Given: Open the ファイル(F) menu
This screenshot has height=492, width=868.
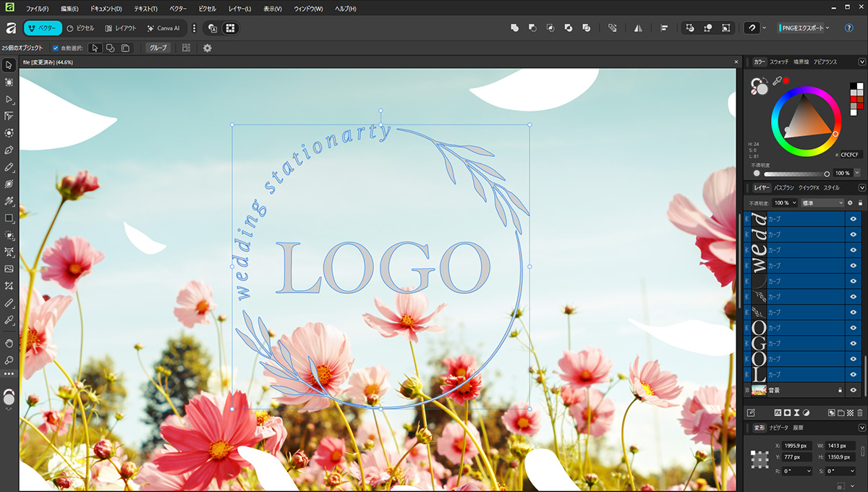Looking at the screenshot, I should tap(37, 9).
